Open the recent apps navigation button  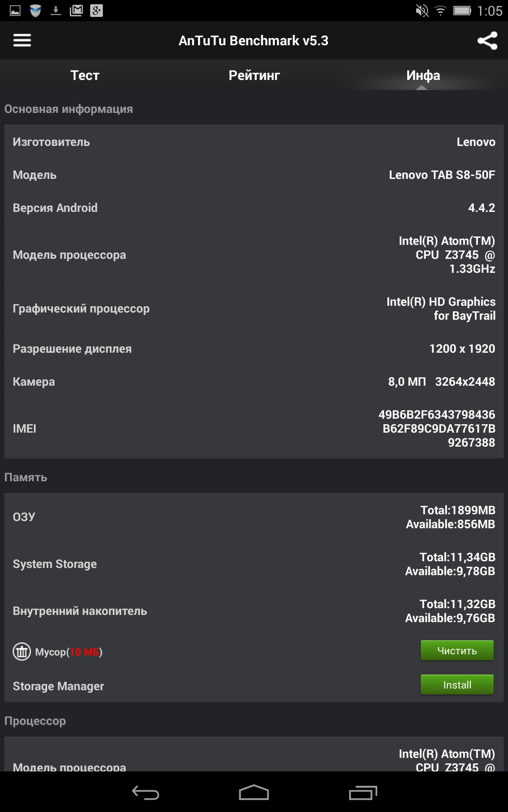click(x=363, y=793)
